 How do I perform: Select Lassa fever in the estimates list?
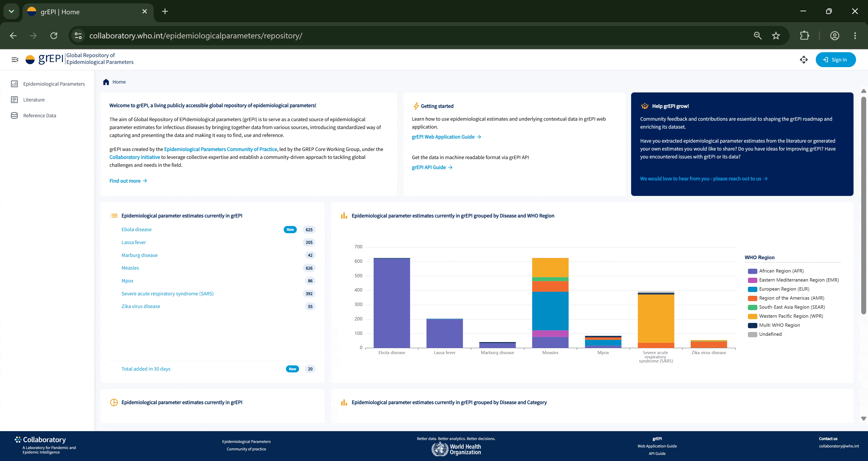point(134,242)
